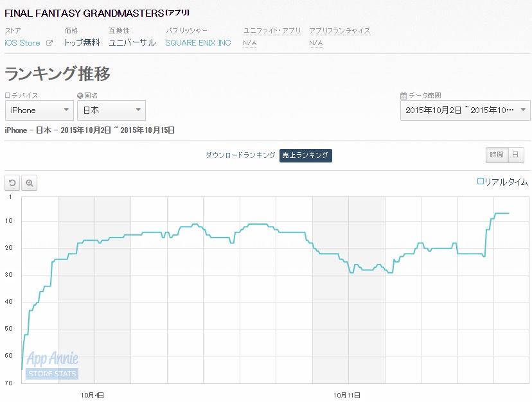This screenshot has width=532, height=402.
Task: Open the iPhone device dropdown
Action: click(x=39, y=110)
